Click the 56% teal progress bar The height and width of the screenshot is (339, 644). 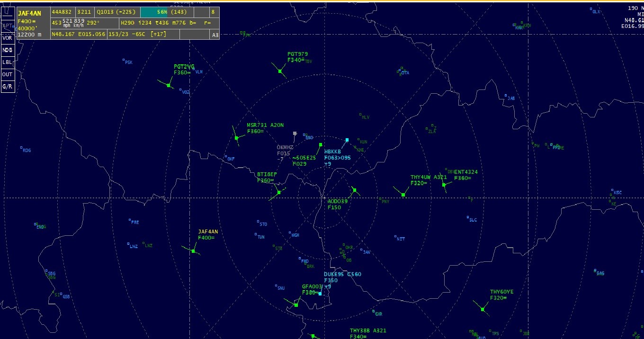click(x=154, y=13)
